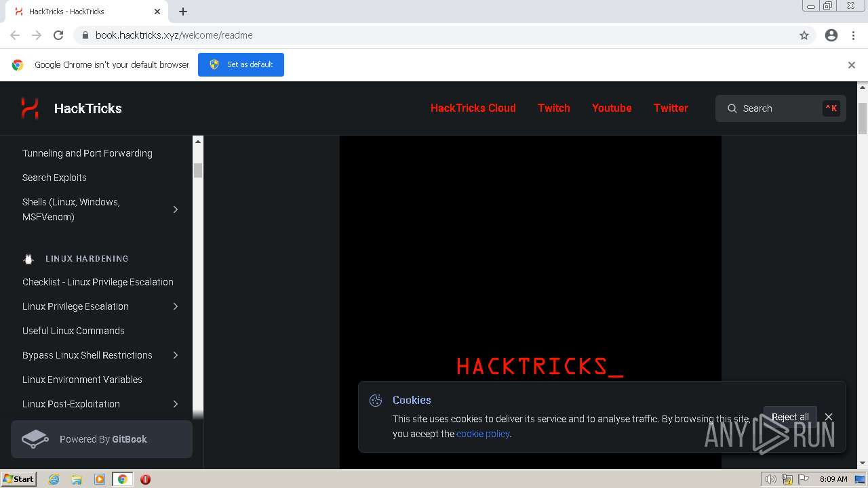Expand Bypass Linux Shell Restrictions section

click(x=176, y=355)
